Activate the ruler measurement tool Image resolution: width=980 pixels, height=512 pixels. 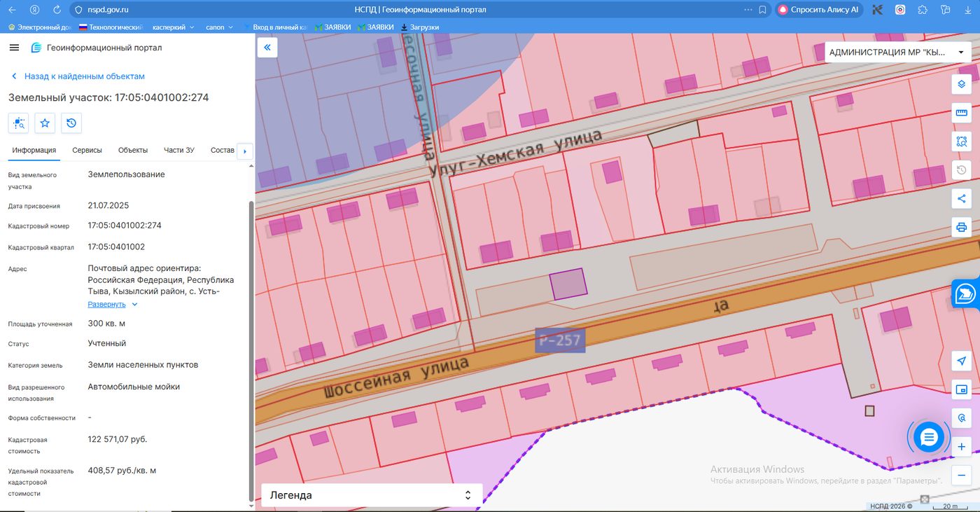961,113
